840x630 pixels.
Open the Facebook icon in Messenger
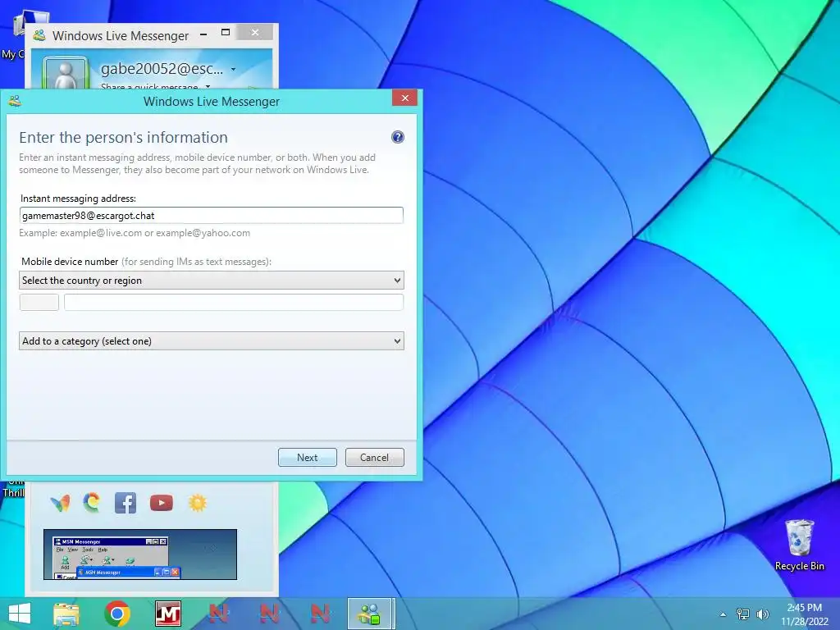point(126,503)
